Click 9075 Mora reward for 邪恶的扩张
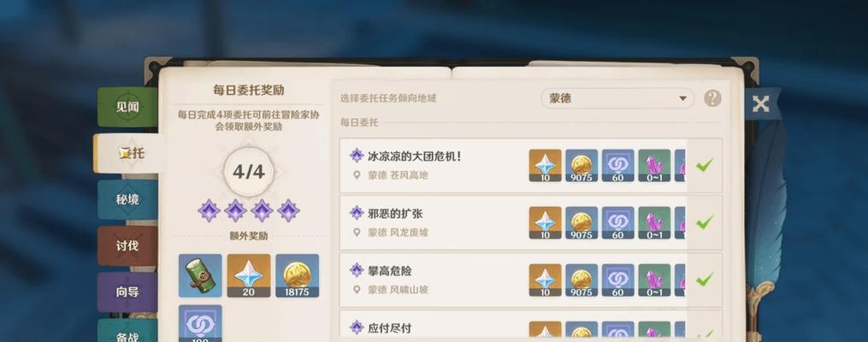 (x=582, y=223)
